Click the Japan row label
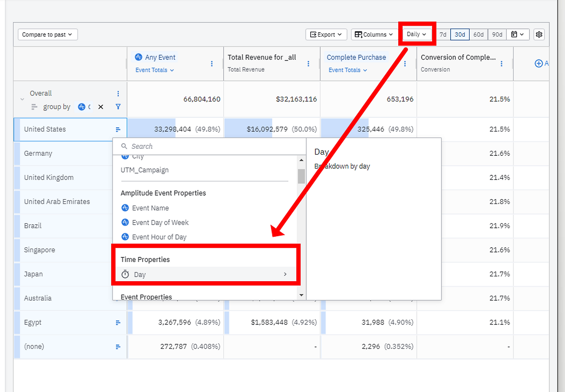565x392 pixels. coord(34,274)
